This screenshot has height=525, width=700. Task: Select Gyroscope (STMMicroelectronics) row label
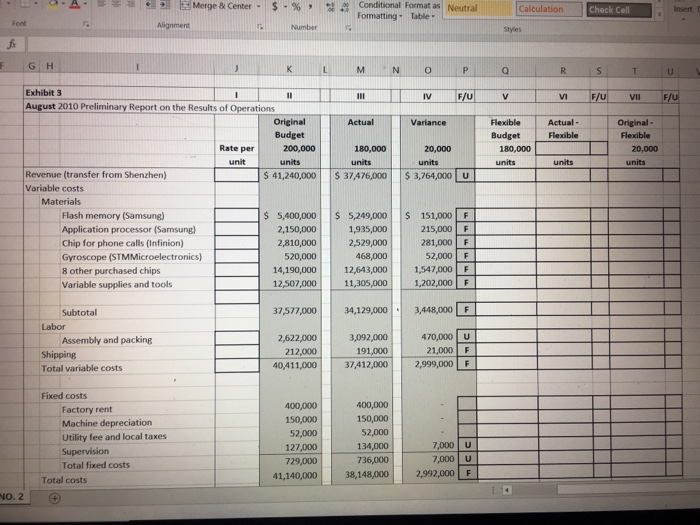click(x=132, y=257)
